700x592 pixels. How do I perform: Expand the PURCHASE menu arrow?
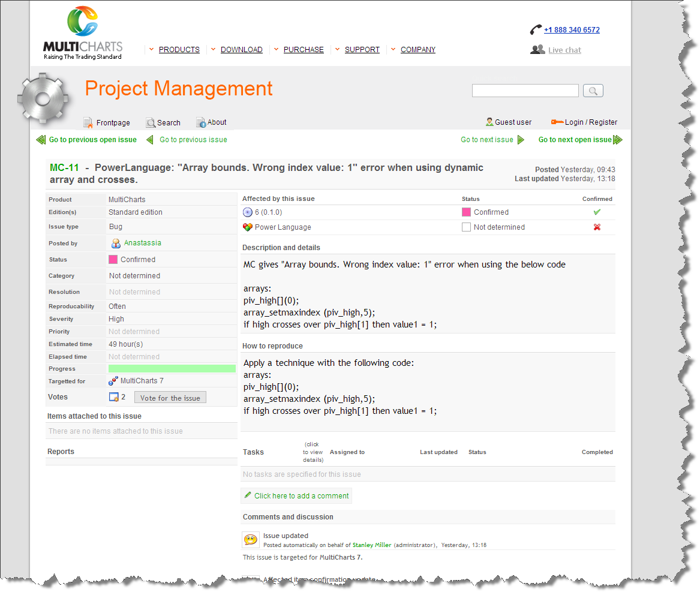[x=277, y=49]
